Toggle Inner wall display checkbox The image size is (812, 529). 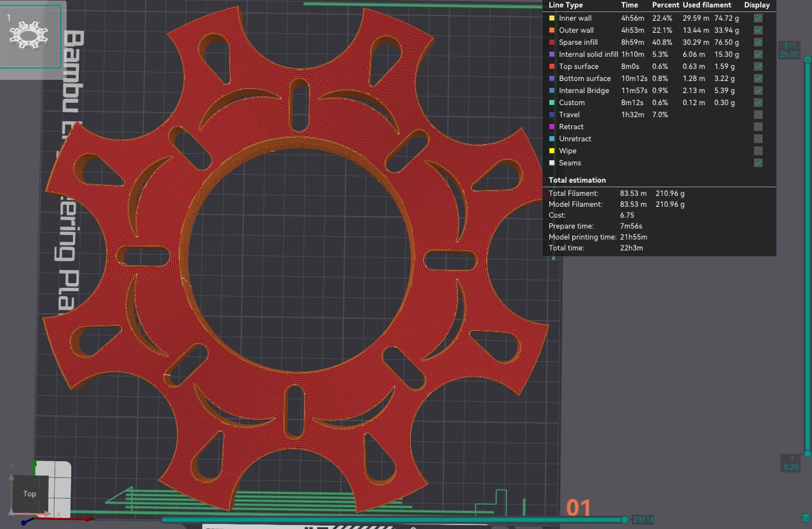[x=758, y=18]
